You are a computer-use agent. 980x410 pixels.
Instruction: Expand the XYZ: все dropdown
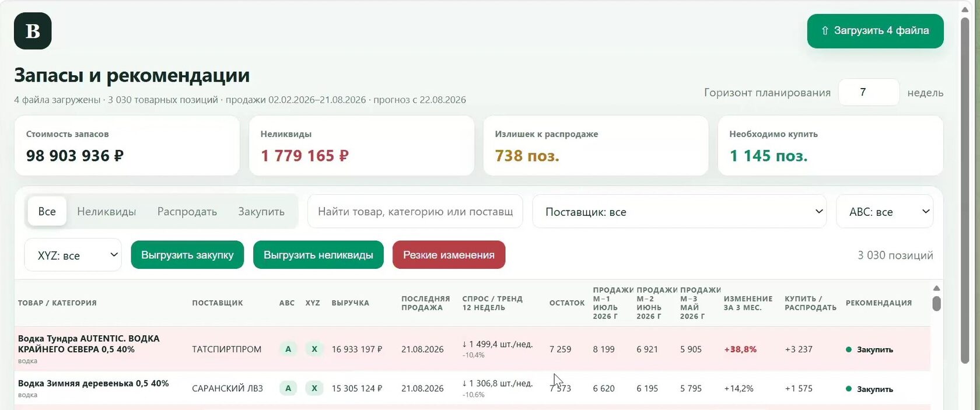[x=73, y=255]
